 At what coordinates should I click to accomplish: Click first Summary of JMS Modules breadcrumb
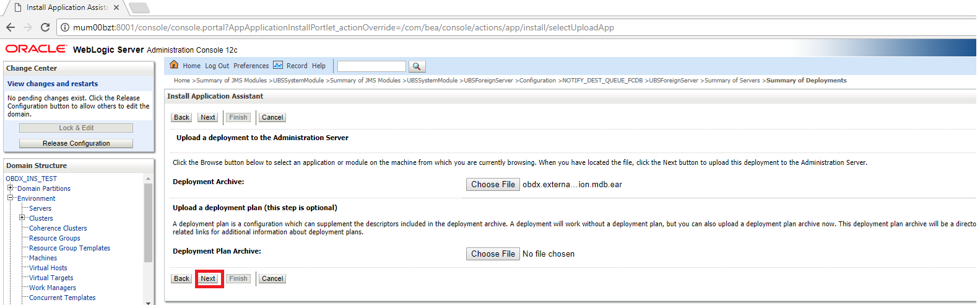point(232,81)
